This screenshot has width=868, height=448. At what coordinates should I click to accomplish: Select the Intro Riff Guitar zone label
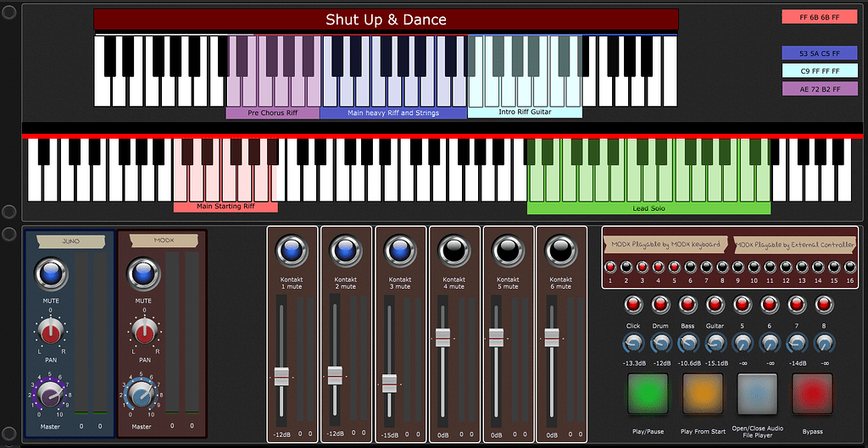pyautogui.click(x=525, y=113)
